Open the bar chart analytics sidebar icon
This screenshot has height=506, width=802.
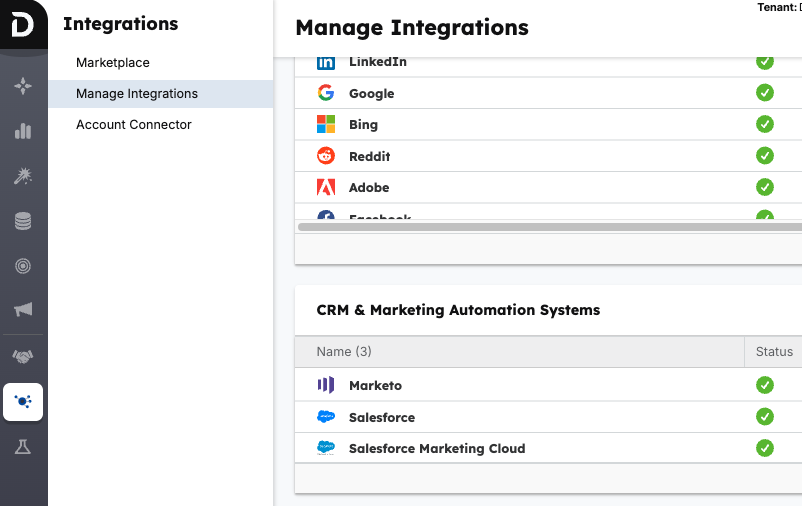[x=23, y=131]
